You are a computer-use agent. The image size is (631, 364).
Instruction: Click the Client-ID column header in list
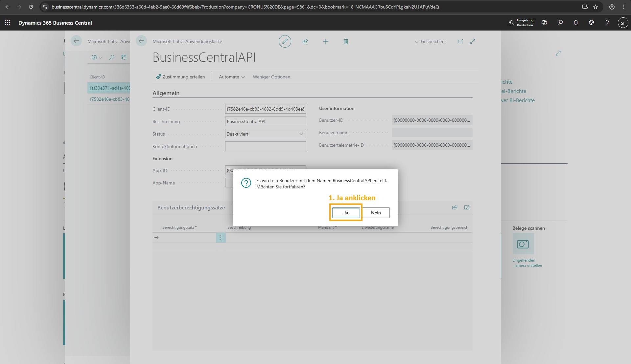click(97, 77)
